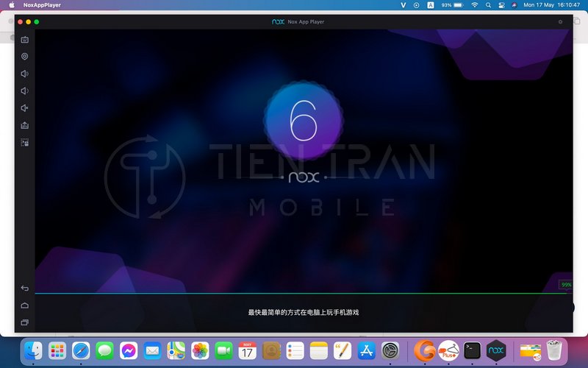
Task: Click the Nox app icon in Dock
Action: click(x=496, y=351)
